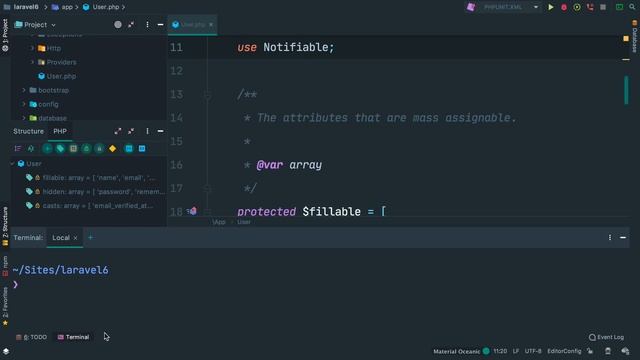Toggle the grid-square filter in Structure toolbar

pyautogui.click(x=73, y=149)
